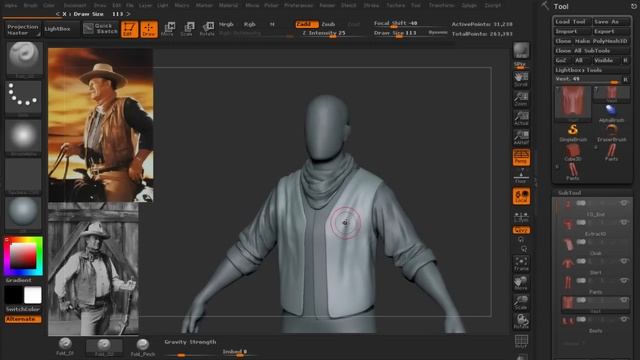Click the Rotate view icon in right shelf
The image size is (640, 360).
pyautogui.click(x=521, y=321)
